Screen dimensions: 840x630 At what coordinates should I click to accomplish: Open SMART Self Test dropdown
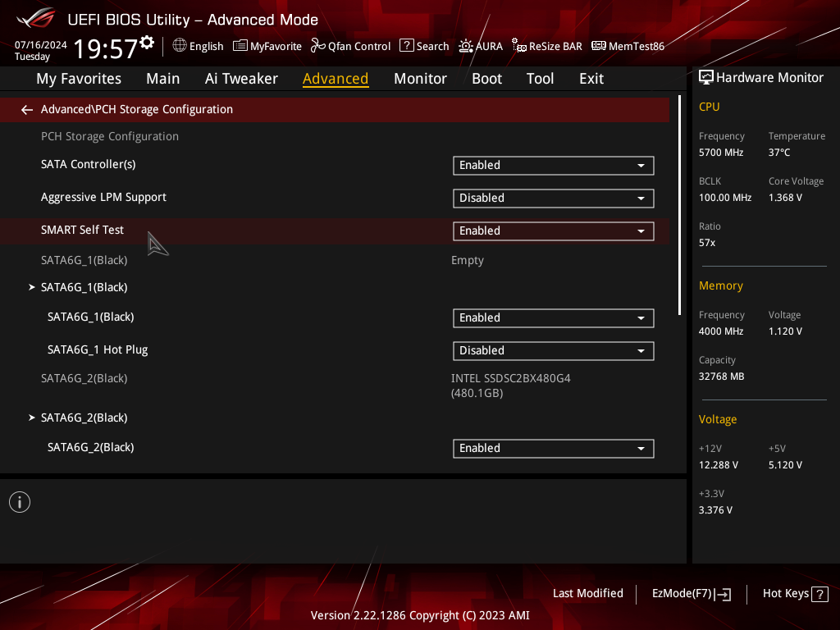pos(553,231)
